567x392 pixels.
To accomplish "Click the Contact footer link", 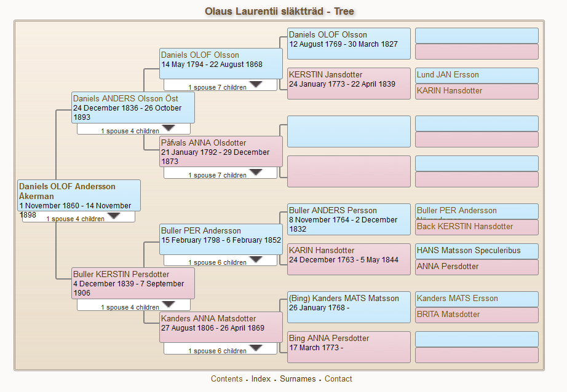I will pos(338,379).
